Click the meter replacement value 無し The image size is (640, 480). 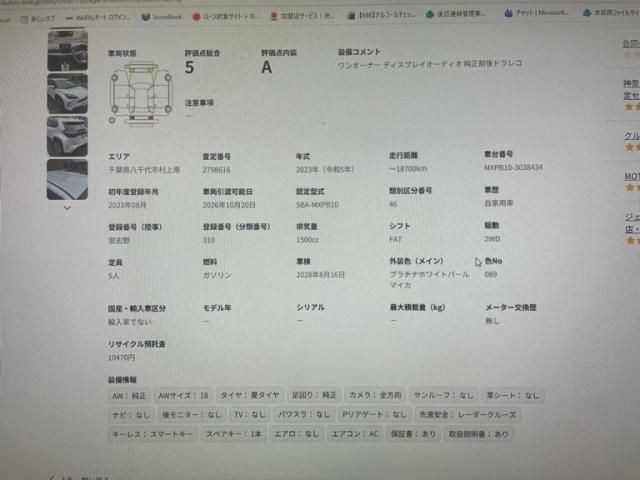(x=492, y=321)
